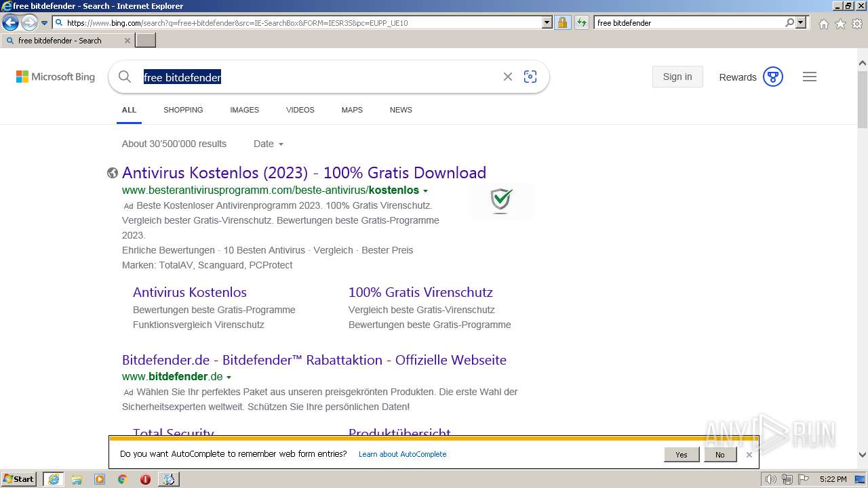This screenshot has height=488, width=868.
Task: Click the address bar URL field
Action: 297,23
